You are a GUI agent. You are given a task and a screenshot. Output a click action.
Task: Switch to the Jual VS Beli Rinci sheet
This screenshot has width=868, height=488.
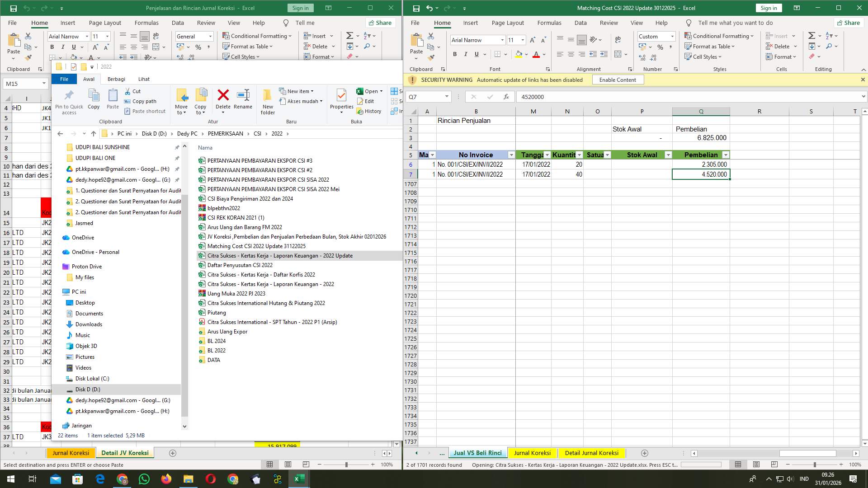click(477, 453)
